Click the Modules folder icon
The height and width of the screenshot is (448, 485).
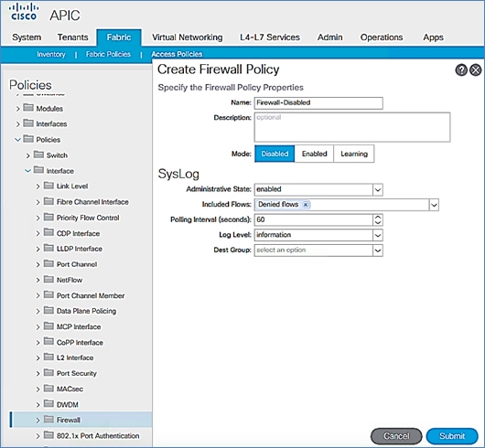28,108
